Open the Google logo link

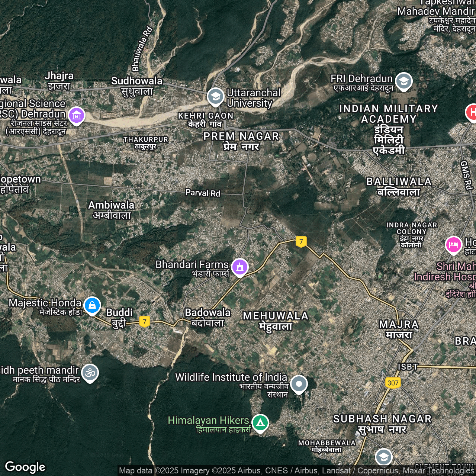pos(25,467)
